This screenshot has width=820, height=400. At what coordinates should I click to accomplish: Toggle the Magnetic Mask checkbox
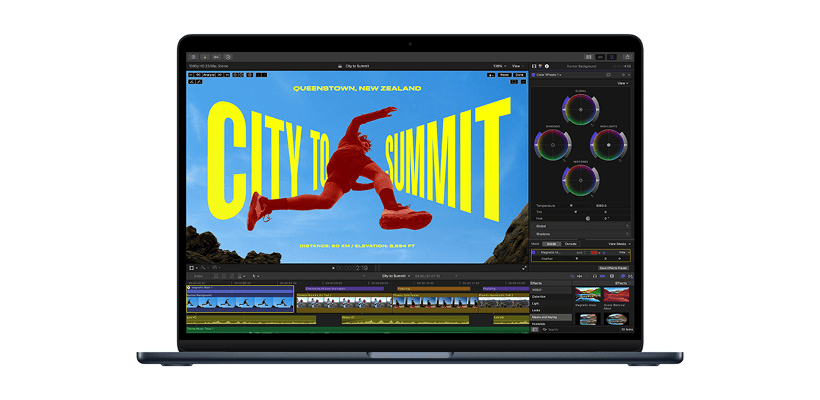click(x=535, y=253)
